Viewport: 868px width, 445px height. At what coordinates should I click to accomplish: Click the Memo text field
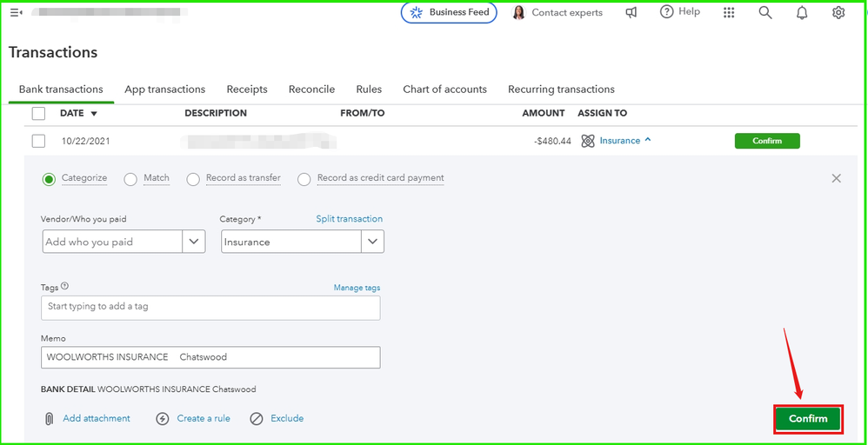coord(210,357)
